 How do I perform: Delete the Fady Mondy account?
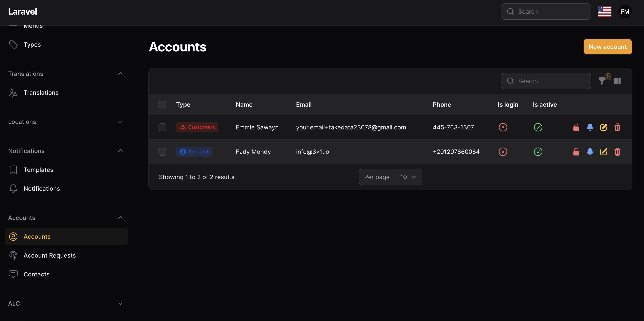tap(617, 152)
